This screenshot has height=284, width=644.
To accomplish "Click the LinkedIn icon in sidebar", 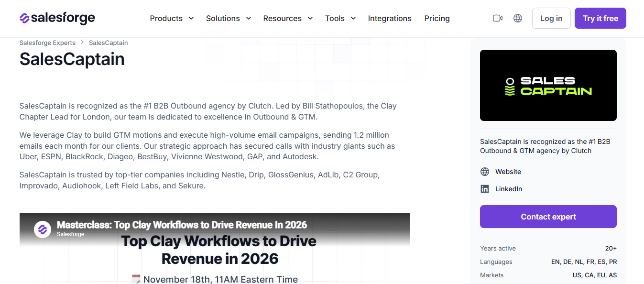I will (485, 189).
